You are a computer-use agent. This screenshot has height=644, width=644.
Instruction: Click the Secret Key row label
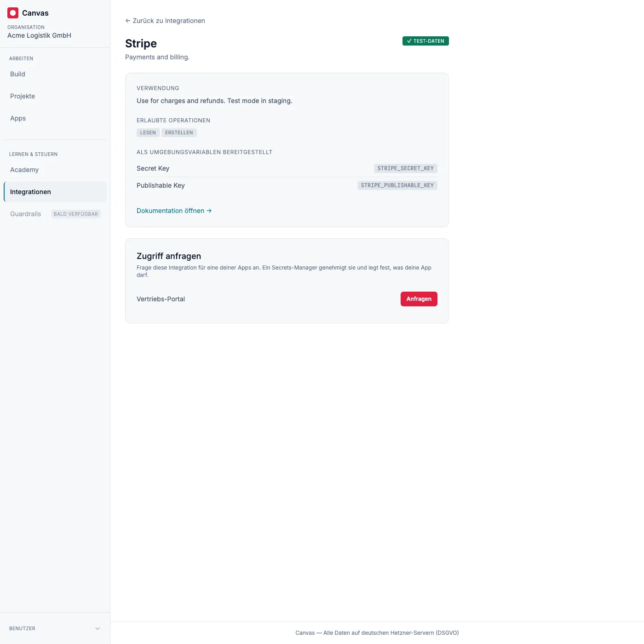tap(153, 168)
